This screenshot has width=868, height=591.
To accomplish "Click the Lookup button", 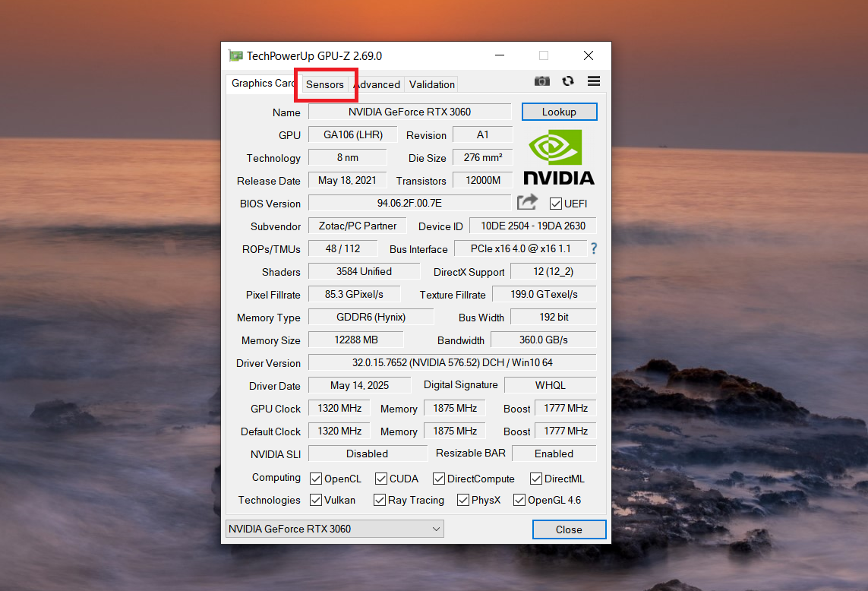I will coord(559,112).
